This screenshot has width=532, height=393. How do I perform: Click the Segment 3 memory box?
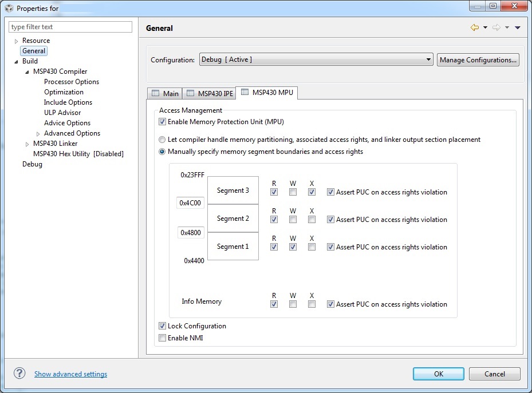232,190
